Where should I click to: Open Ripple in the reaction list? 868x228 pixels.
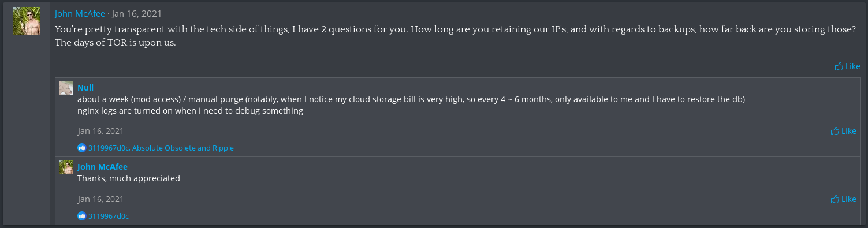[223, 148]
